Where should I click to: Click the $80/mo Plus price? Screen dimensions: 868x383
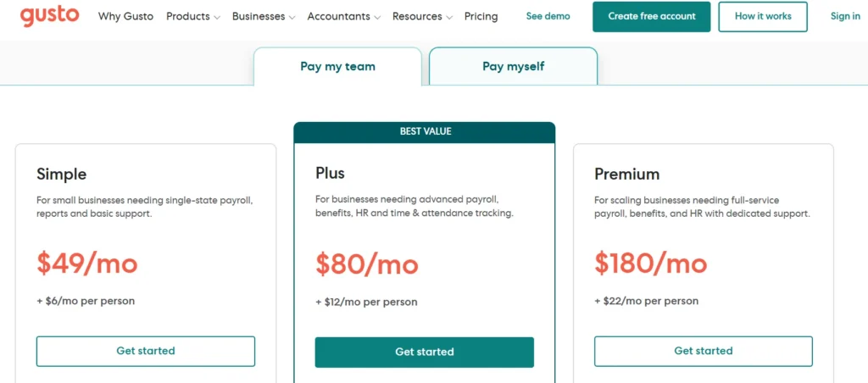(367, 264)
